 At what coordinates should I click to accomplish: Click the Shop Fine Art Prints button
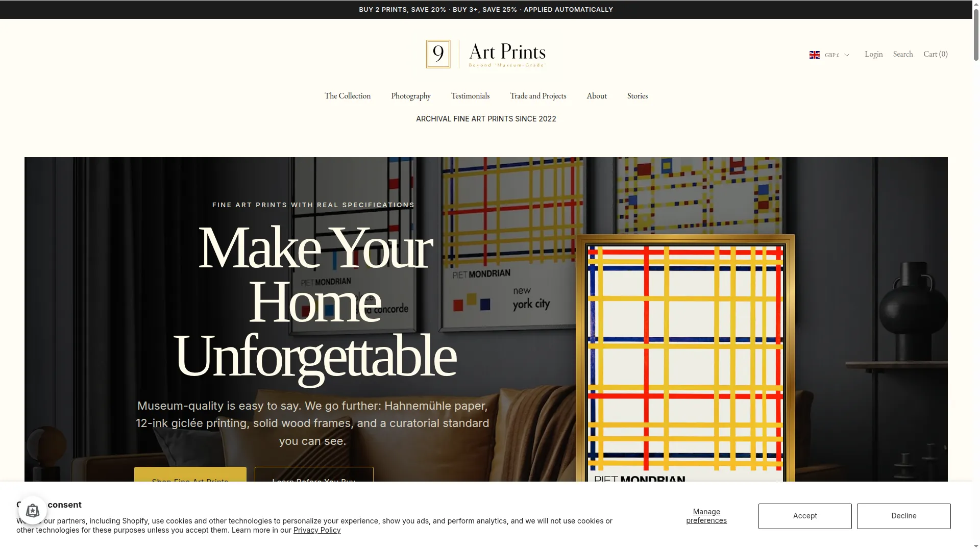coord(190,474)
